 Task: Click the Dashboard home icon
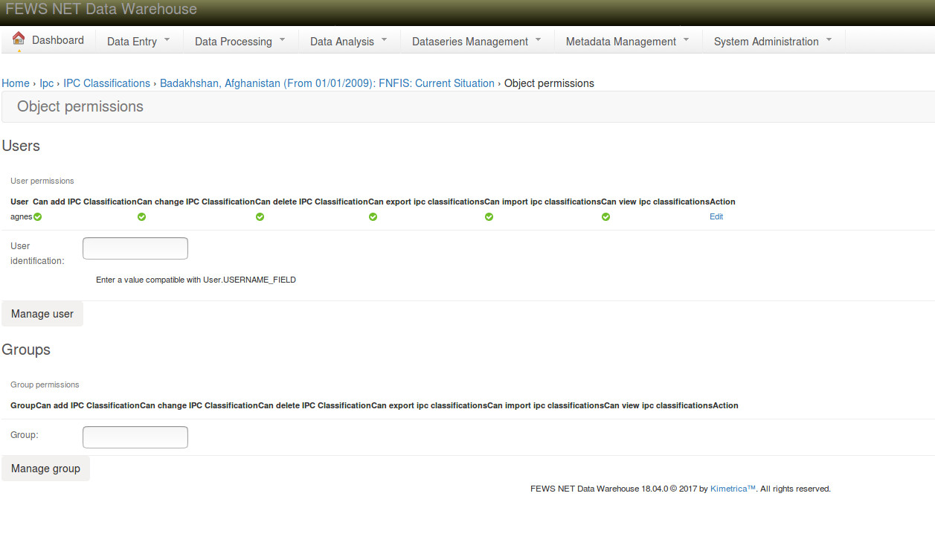tap(19, 39)
